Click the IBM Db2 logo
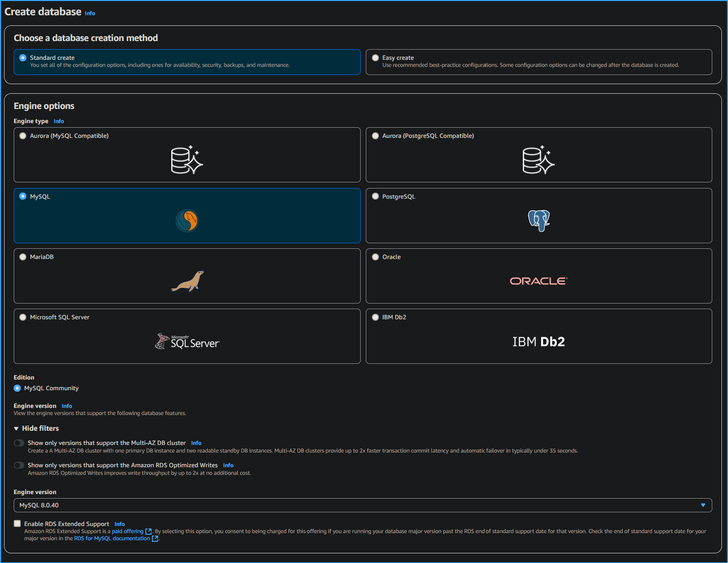 tap(539, 341)
